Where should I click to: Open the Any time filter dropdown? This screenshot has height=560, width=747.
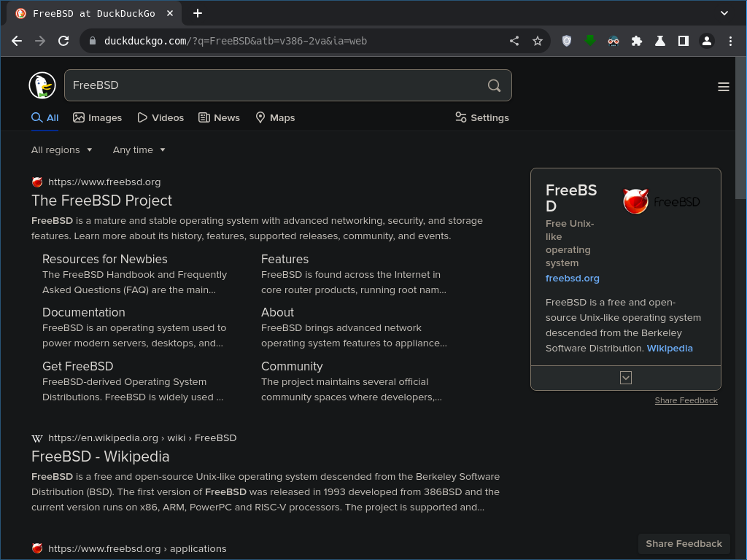tap(139, 149)
